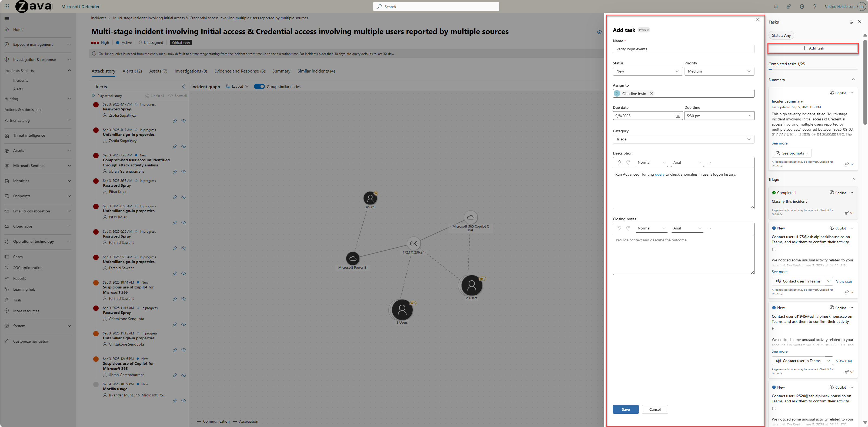Open the Category Triage dropdown
This screenshot has height=427, width=868.
pyautogui.click(x=683, y=139)
